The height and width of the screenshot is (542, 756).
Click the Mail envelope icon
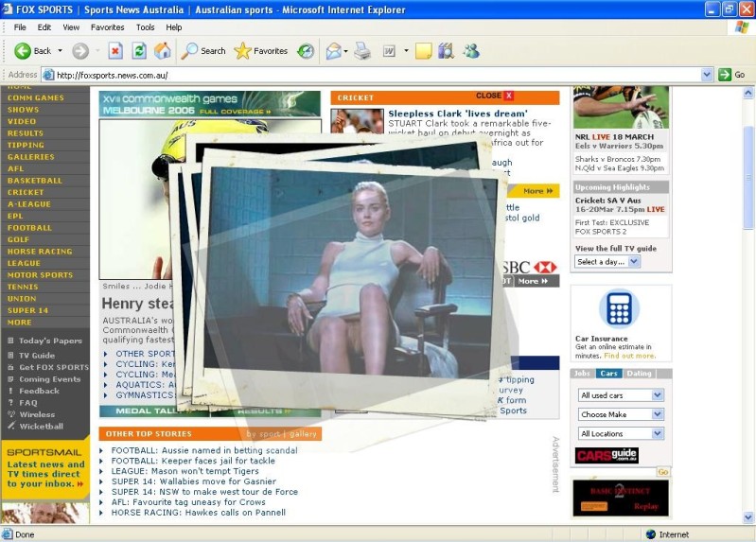[x=333, y=51]
